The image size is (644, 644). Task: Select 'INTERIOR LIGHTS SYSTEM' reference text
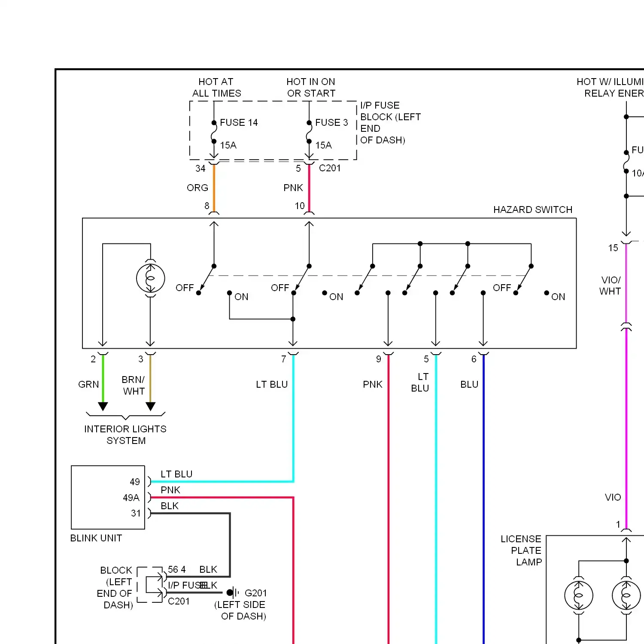(125, 434)
